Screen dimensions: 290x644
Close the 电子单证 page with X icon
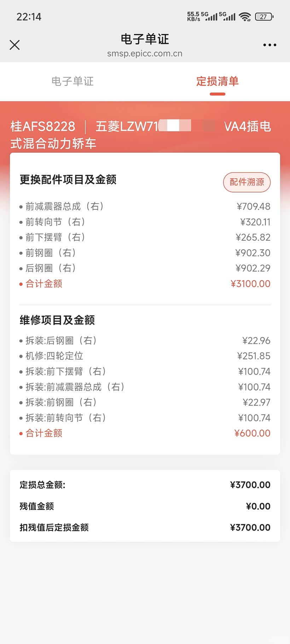[14, 45]
